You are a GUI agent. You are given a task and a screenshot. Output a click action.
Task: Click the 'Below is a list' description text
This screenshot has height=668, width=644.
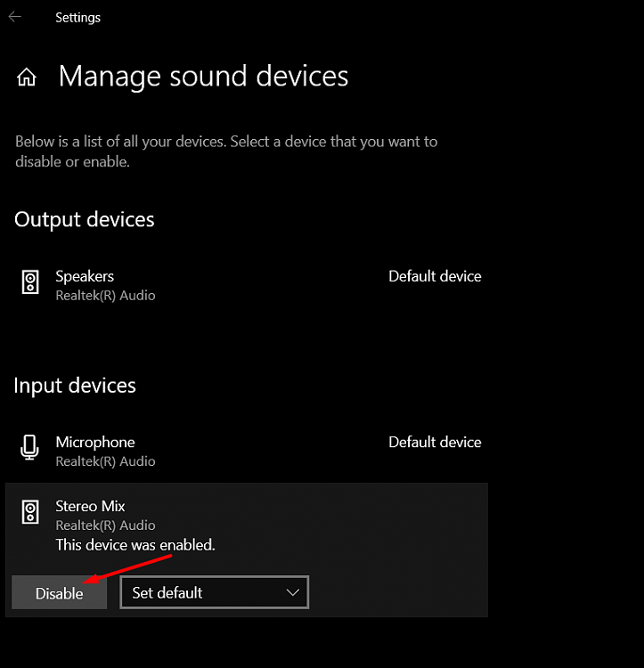pos(226,151)
